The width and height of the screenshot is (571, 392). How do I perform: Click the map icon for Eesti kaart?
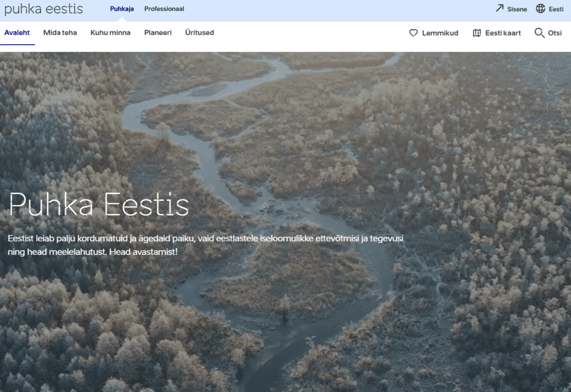point(477,33)
